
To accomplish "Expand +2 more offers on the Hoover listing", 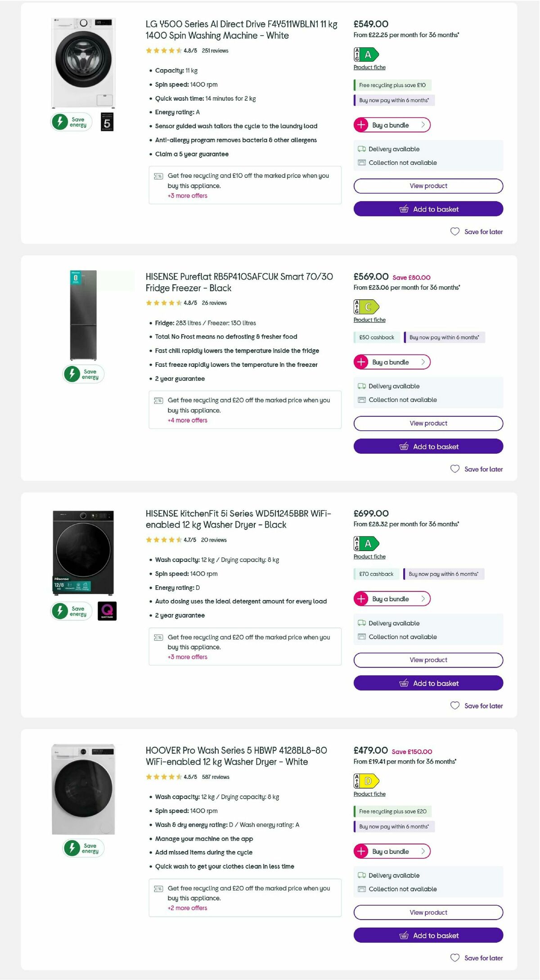I will [x=188, y=908].
